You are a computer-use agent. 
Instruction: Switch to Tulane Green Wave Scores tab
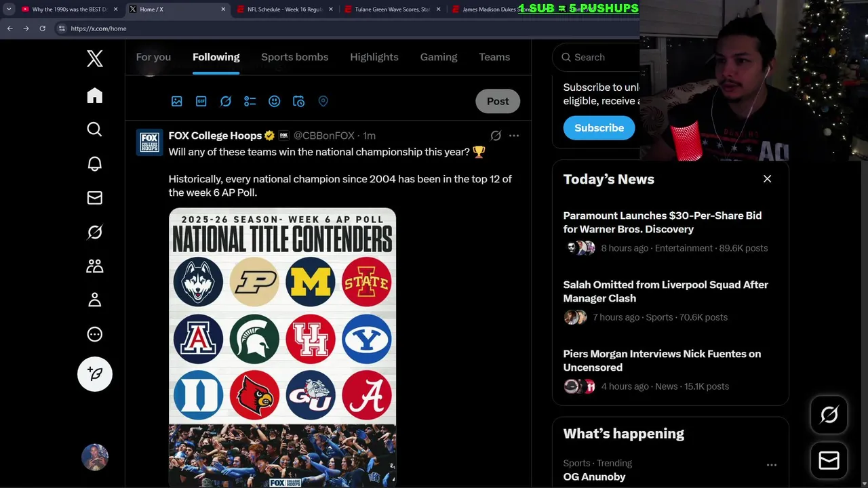tap(392, 9)
